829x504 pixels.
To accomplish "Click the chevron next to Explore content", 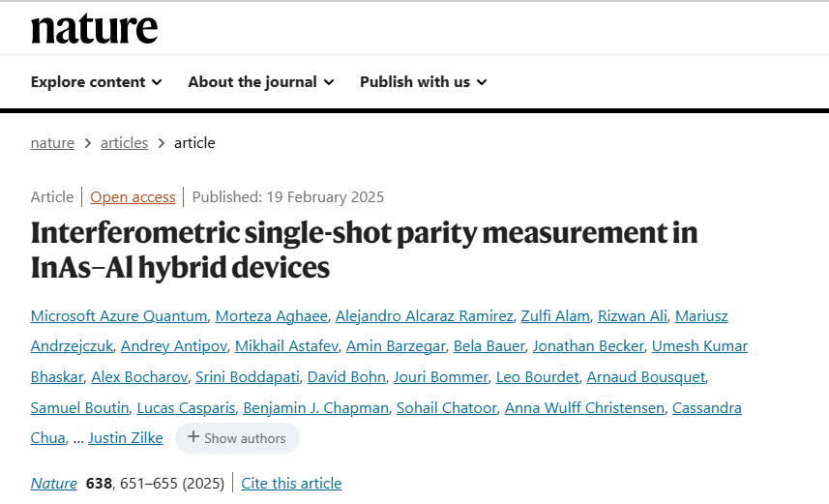I will (157, 82).
